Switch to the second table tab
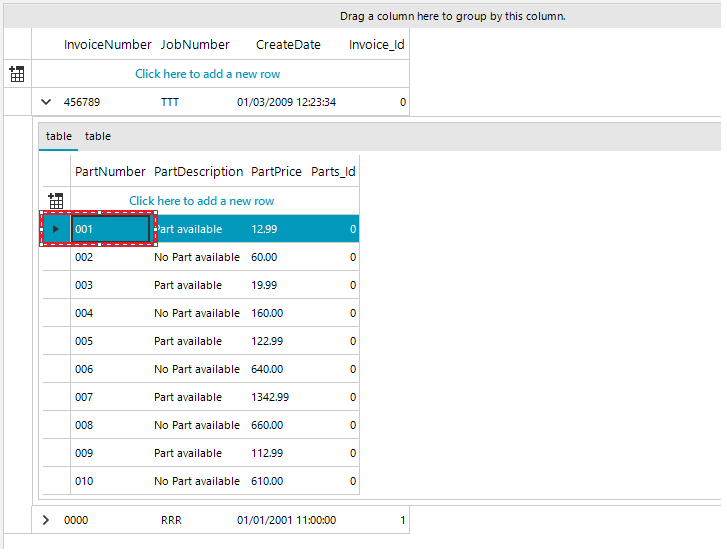The image size is (727, 555). 98,136
